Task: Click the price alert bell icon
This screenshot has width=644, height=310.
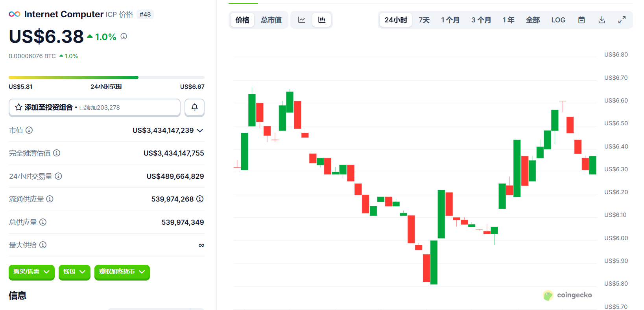Action: click(194, 107)
